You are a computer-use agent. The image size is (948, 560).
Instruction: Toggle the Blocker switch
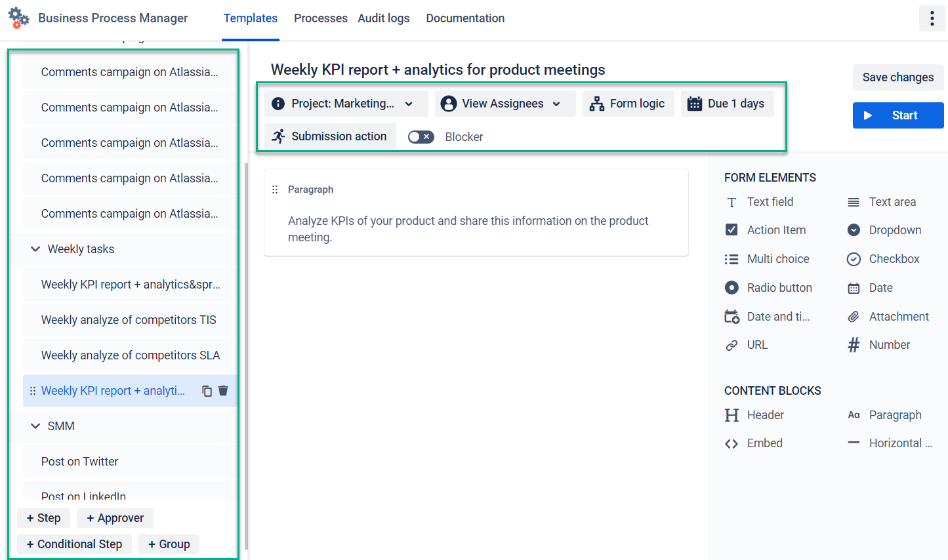[x=421, y=136]
